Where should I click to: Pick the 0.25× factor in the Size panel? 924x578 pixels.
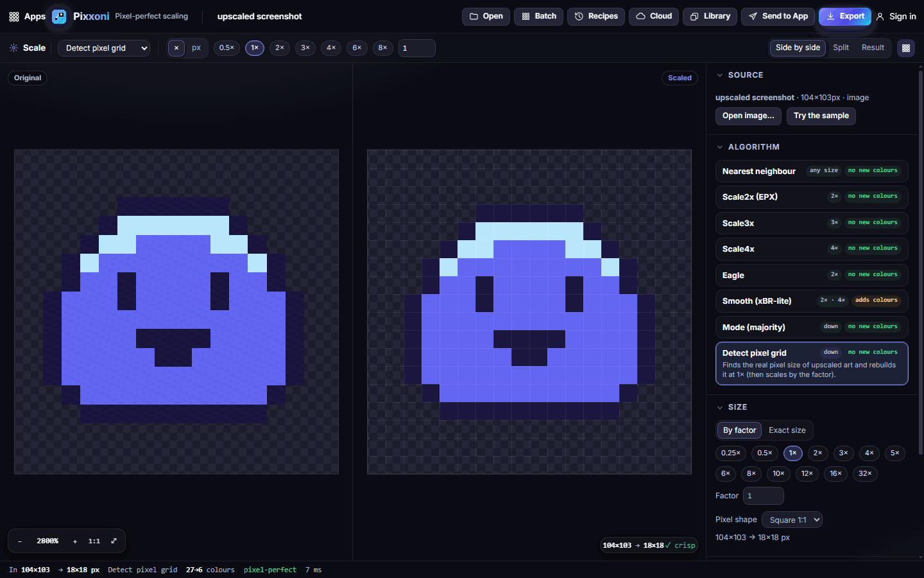(731, 453)
